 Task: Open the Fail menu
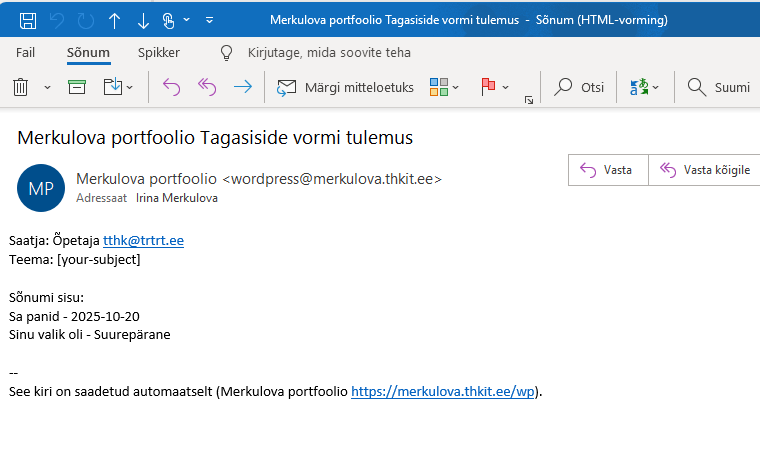click(x=26, y=52)
